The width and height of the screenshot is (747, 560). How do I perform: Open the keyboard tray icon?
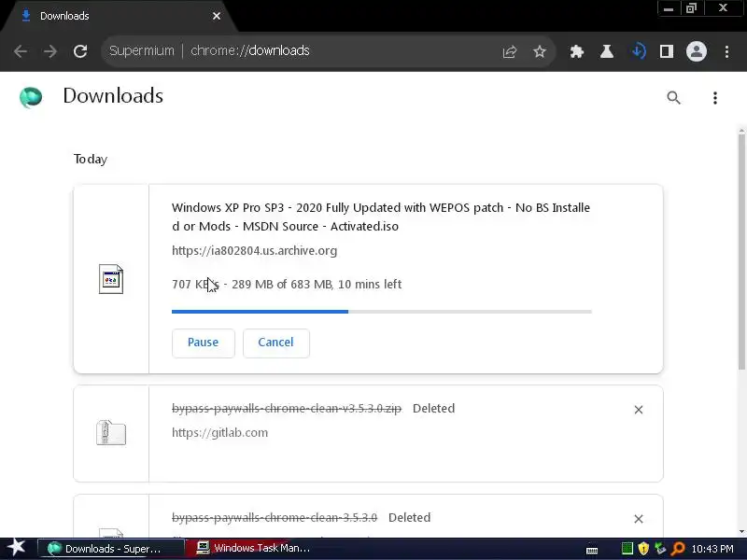[x=592, y=550]
